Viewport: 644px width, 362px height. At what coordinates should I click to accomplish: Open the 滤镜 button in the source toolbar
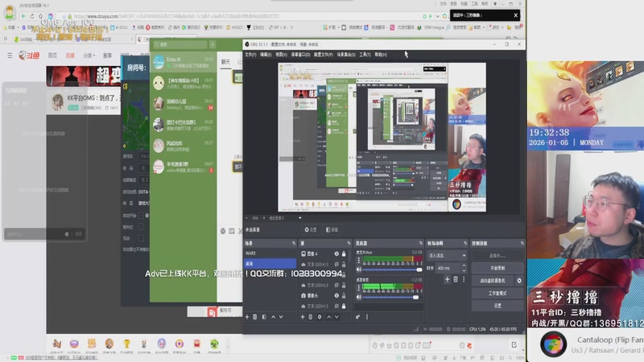point(332,230)
